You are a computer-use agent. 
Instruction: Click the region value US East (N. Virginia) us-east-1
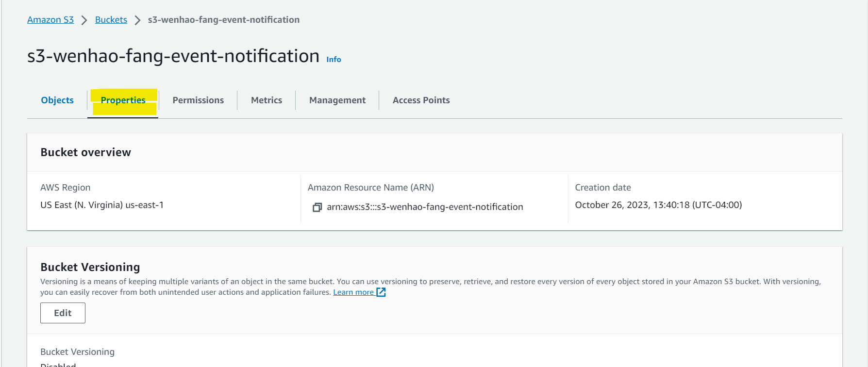pos(102,205)
